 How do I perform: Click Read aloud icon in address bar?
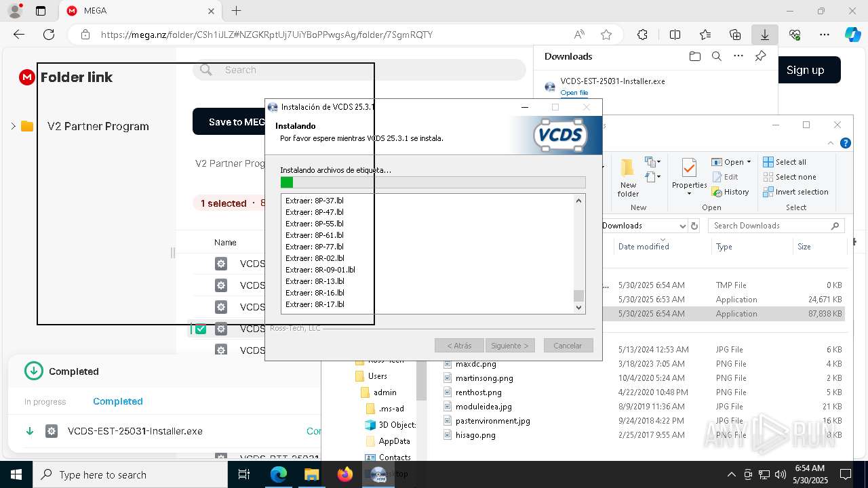click(x=579, y=35)
